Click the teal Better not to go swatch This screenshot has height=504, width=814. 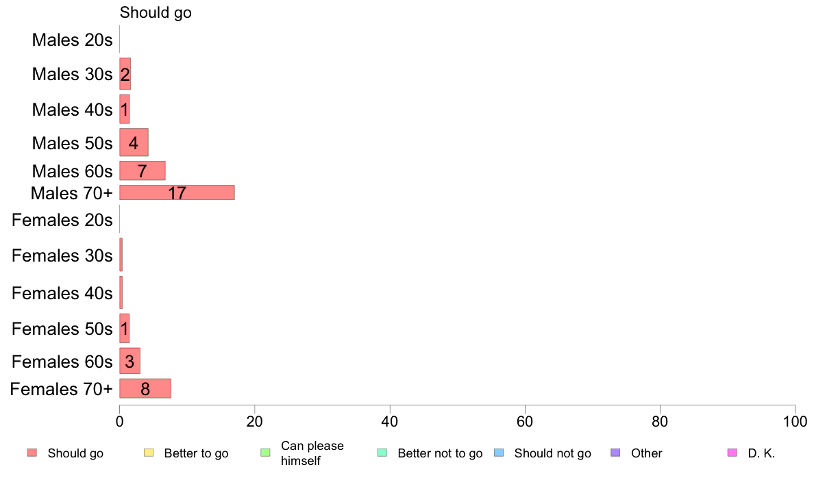[382, 453]
